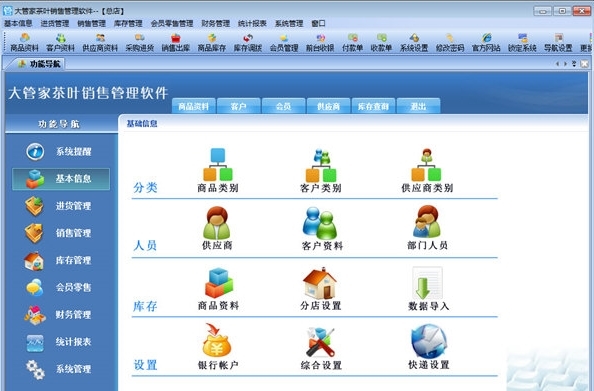The width and height of the screenshot is (594, 391).
Task: Click 系统设置 toolbar icon
Action: (x=414, y=42)
